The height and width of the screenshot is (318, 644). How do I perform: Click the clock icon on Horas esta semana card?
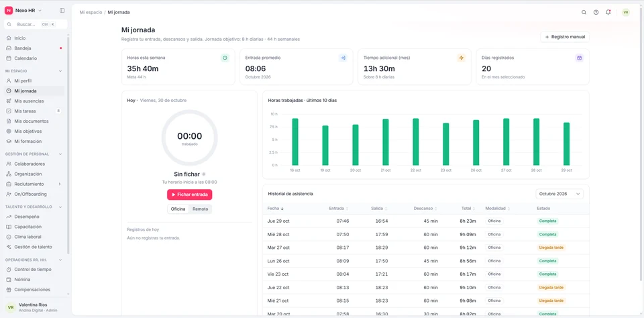tap(225, 58)
